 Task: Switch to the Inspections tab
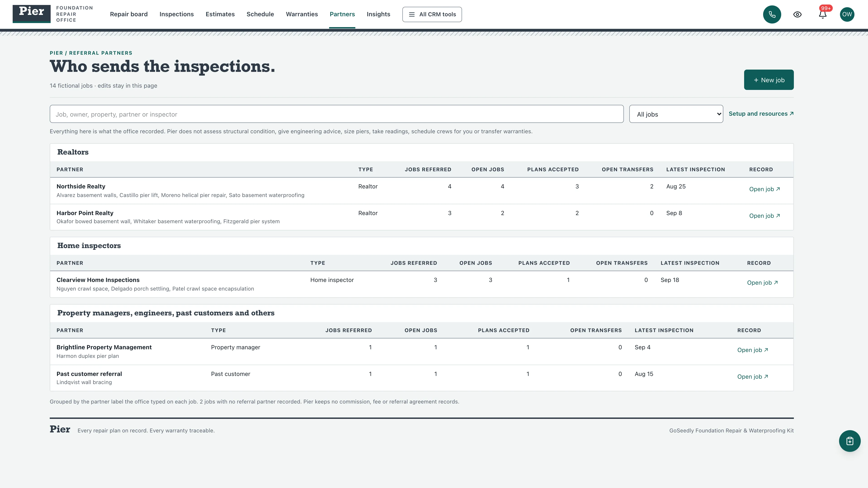(177, 14)
